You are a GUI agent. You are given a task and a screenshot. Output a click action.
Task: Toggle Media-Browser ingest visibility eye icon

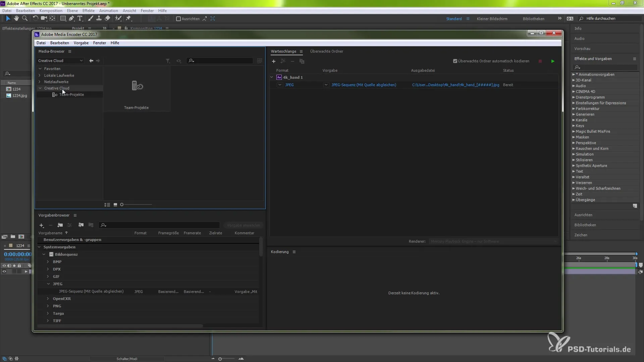pyautogui.click(x=179, y=61)
